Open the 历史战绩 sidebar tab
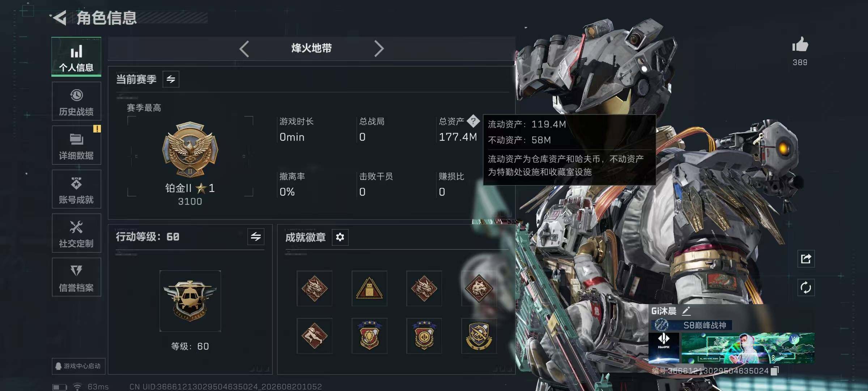Image resolution: width=868 pixels, height=391 pixels. click(x=76, y=101)
